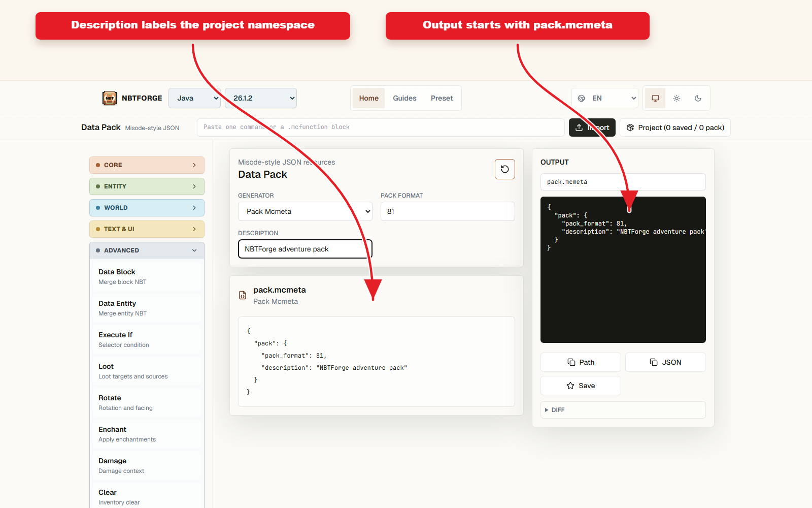The height and width of the screenshot is (508, 812).
Task: Click the Import button
Action: pos(592,128)
